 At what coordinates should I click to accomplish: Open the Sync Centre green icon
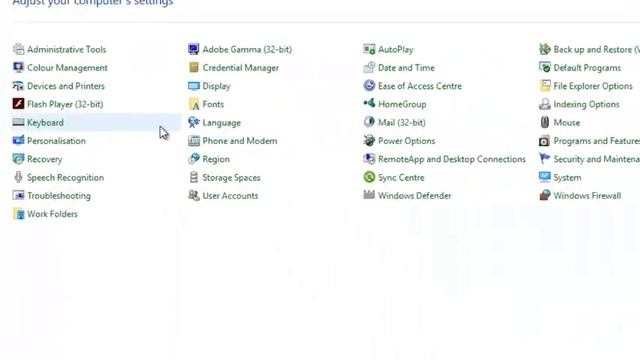[x=369, y=177]
